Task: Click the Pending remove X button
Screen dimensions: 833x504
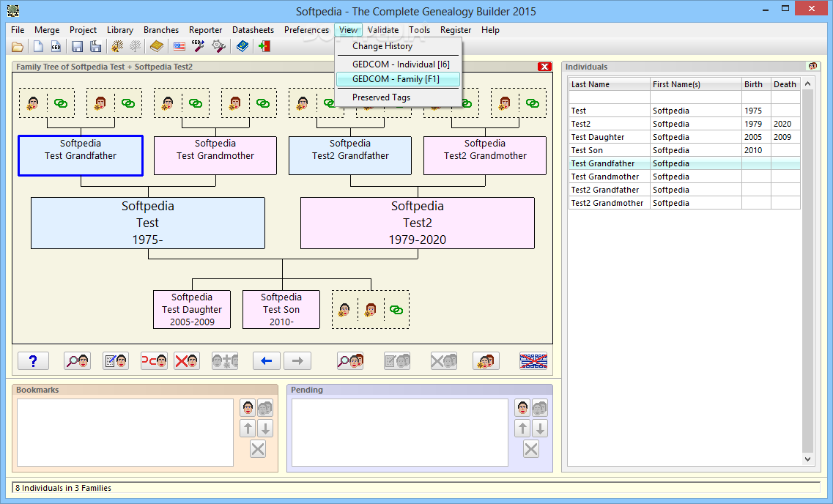Action: click(530, 449)
